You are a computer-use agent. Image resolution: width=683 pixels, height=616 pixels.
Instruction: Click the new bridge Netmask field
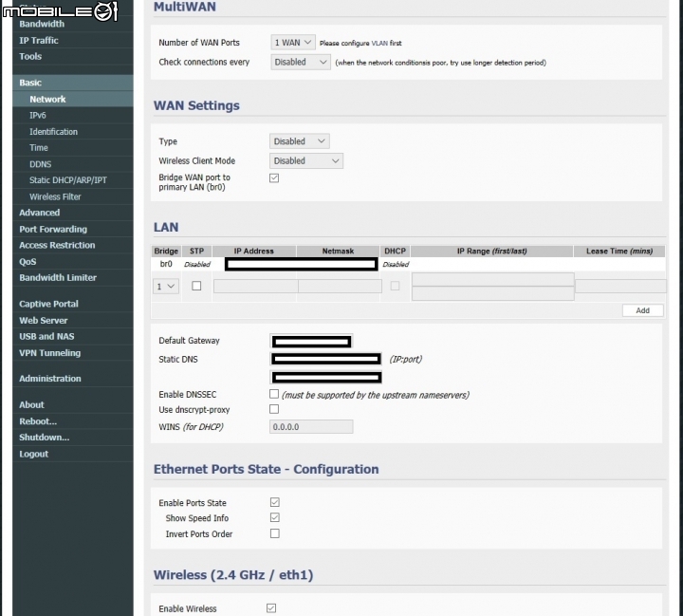coord(340,286)
